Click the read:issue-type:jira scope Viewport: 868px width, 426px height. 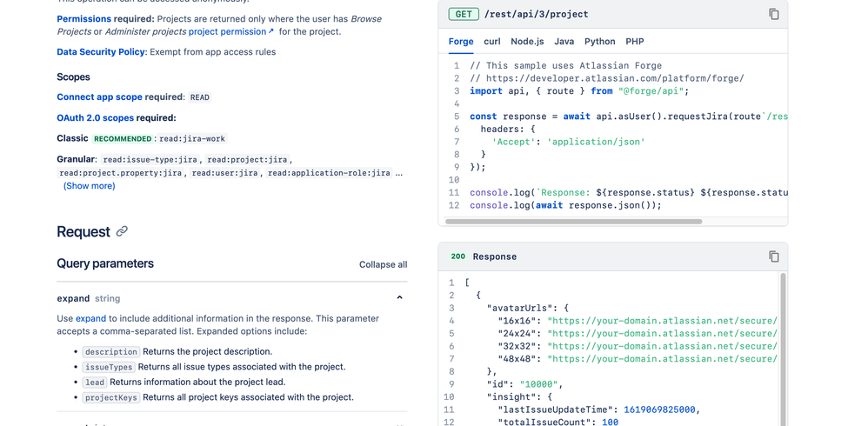pyautogui.click(x=150, y=160)
